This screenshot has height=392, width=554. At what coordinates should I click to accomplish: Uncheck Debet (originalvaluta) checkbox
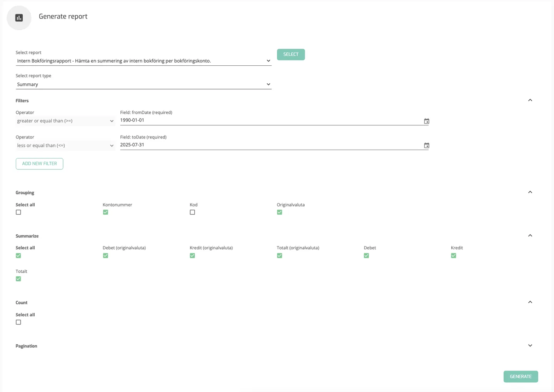tap(105, 256)
